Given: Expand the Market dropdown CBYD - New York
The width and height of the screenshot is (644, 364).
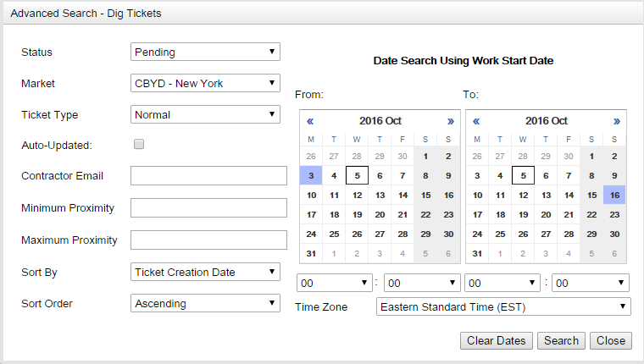Looking at the screenshot, I should tap(205, 83).
